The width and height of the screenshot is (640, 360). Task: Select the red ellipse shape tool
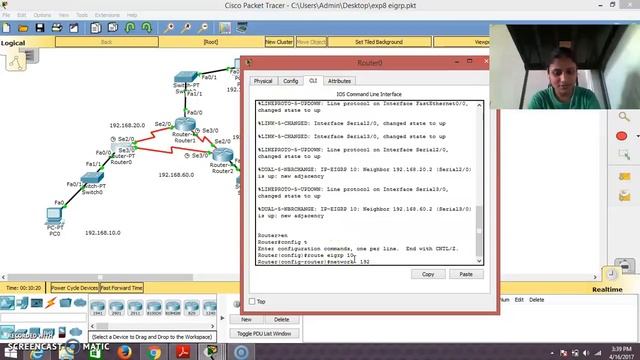click(622, 136)
